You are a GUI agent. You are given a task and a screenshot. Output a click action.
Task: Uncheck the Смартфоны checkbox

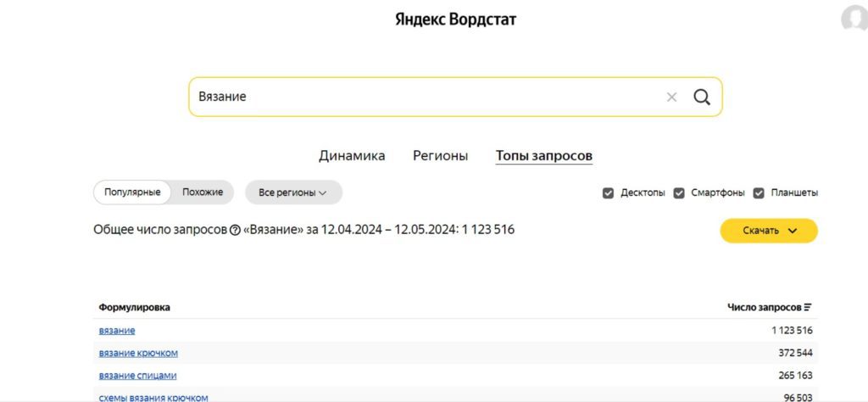(x=679, y=193)
